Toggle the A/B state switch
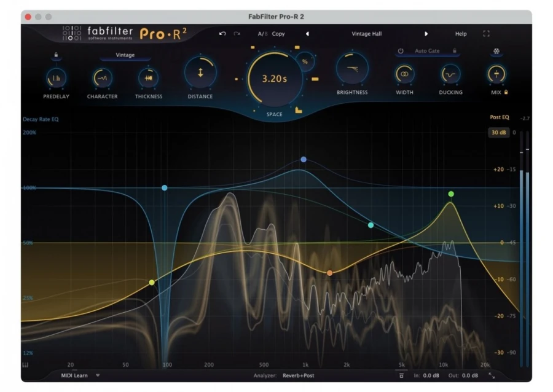 (x=262, y=34)
